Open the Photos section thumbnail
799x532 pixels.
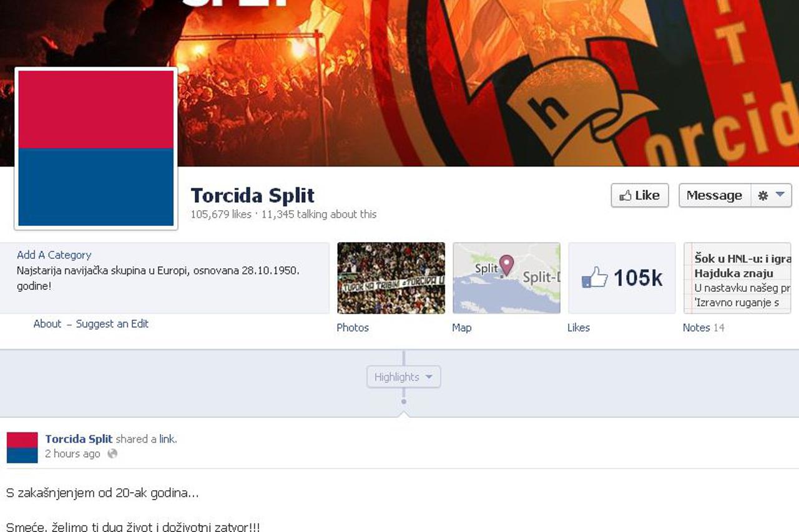click(x=391, y=278)
